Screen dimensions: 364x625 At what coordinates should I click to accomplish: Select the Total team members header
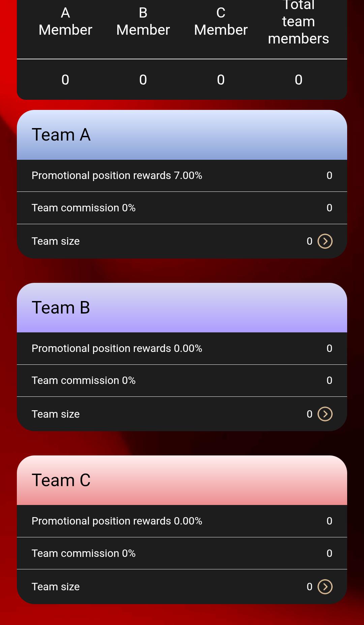coord(298,22)
